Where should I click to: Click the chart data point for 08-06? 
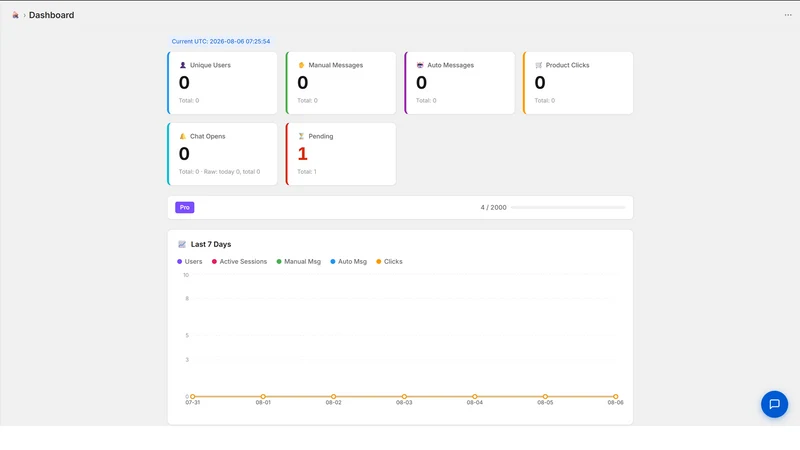615,396
